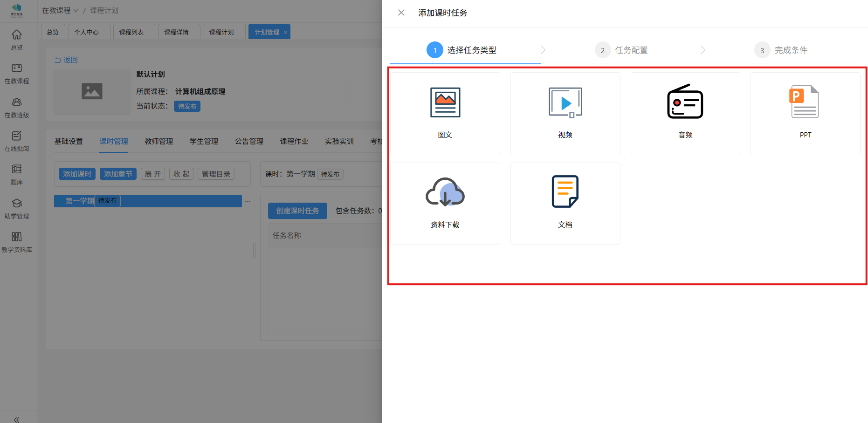Viewport: 868px width, 423px height.
Task: Open 题库 question bank in sidebar
Action: click(17, 174)
